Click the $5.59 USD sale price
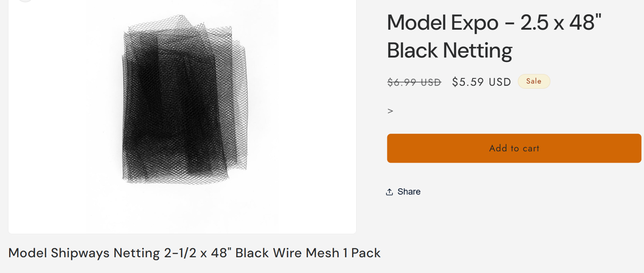The width and height of the screenshot is (644, 273). tap(481, 82)
